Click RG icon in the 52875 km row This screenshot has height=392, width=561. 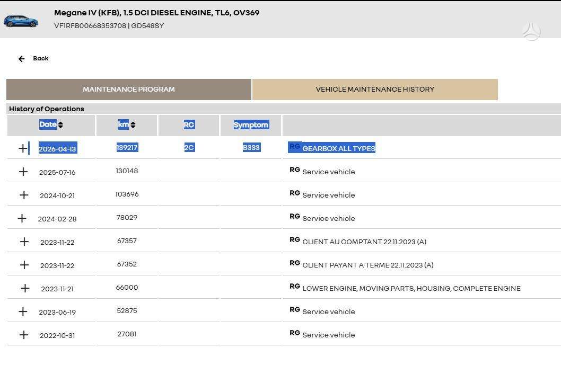point(295,309)
